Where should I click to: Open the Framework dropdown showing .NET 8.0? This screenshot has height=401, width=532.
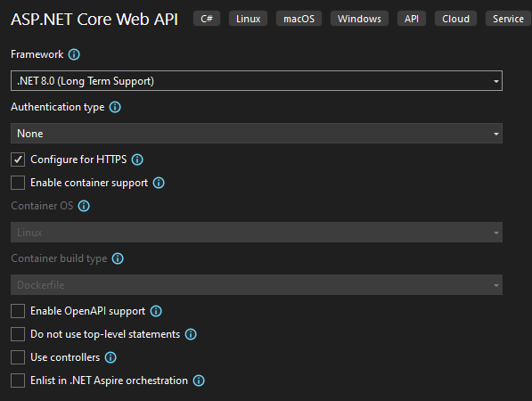(257, 81)
